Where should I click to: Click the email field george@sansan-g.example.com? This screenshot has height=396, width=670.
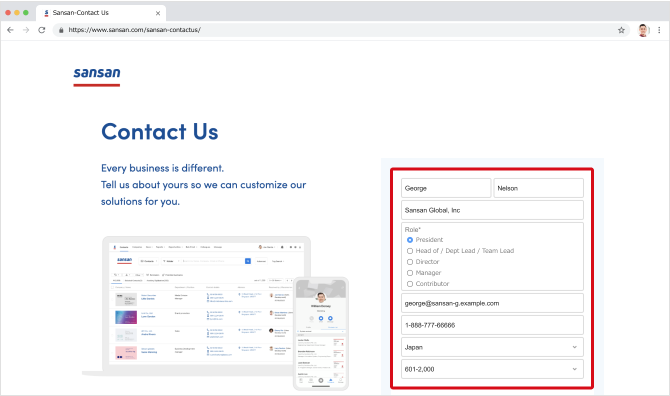point(492,303)
